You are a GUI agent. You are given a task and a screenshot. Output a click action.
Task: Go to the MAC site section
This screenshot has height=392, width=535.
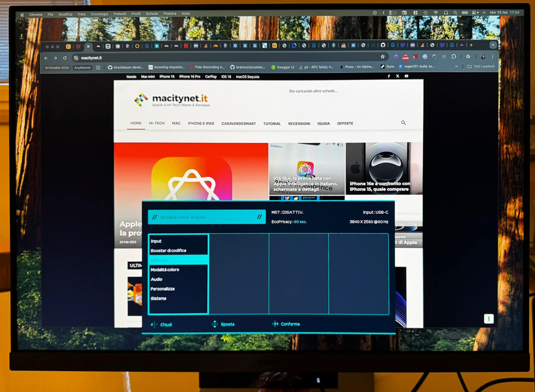point(176,123)
